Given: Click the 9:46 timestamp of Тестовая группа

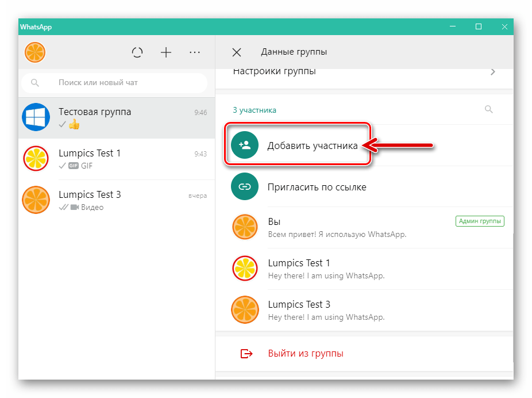Looking at the screenshot, I should [201, 112].
